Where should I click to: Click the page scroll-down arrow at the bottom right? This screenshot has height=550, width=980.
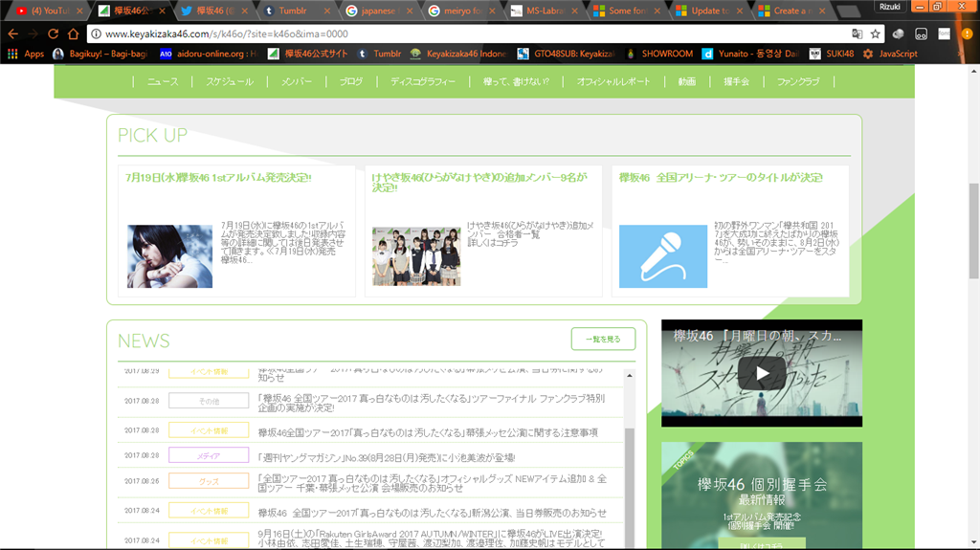[x=973, y=542]
